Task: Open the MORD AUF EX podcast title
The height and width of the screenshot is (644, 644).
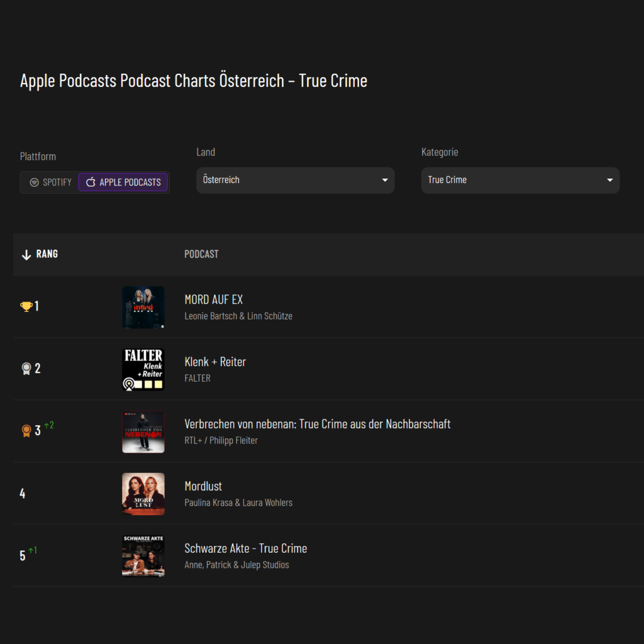Action: (214, 299)
